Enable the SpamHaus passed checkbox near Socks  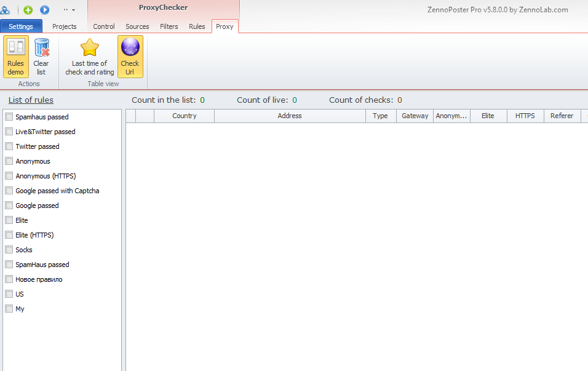(x=9, y=265)
